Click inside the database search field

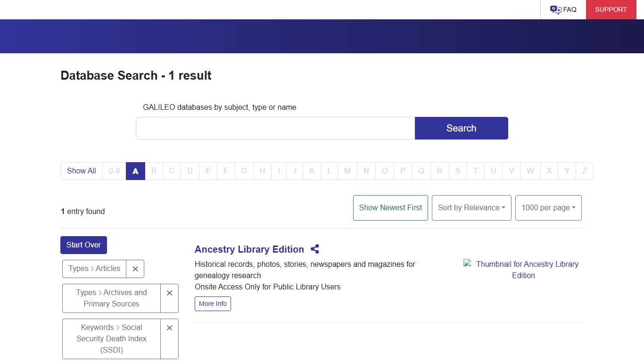tap(275, 128)
